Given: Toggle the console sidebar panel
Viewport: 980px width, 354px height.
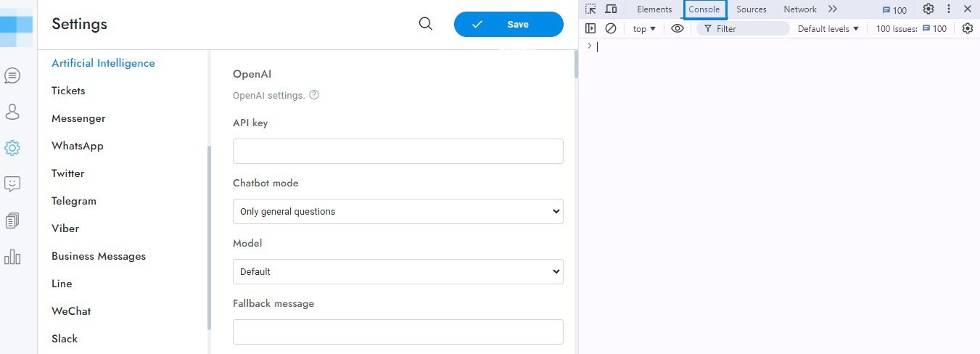Looking at the screenshot, I should pos(591,28).
